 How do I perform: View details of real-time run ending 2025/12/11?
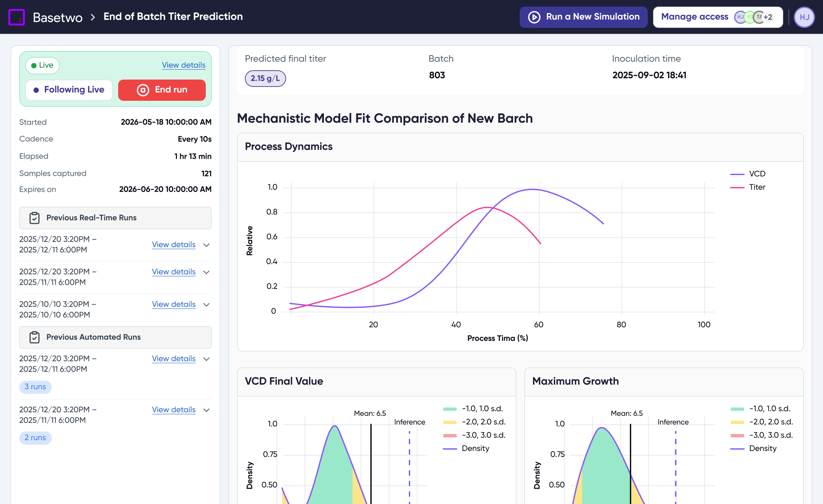click(174, 245)
